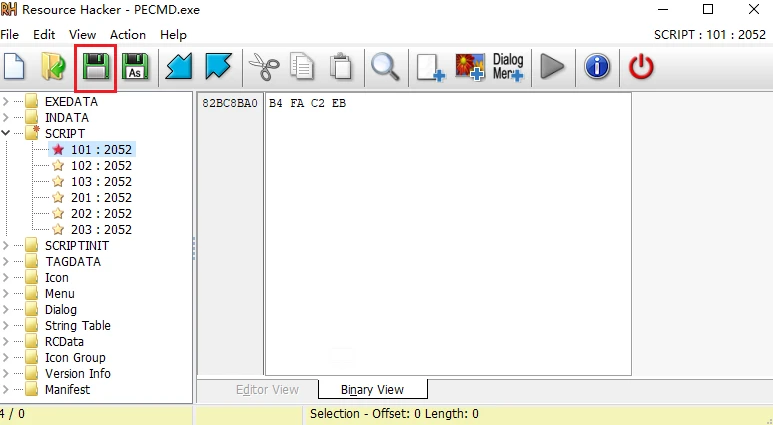Expand the INDATA folder chevron
Image resolution: width=773 pixels, height=425 pixels.
5,118
